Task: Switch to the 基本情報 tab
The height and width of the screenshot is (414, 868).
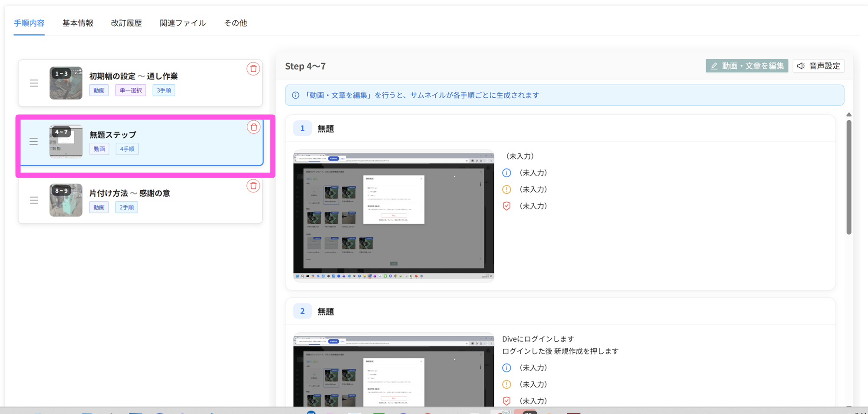Action: pyautogui.click(x=78, y=23)
